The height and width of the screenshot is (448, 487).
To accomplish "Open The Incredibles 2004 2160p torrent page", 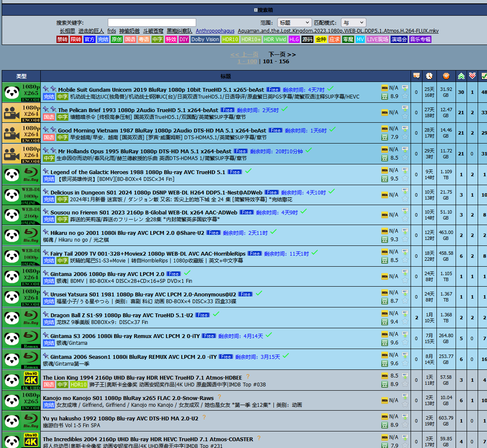I will (x=148, y=440).
